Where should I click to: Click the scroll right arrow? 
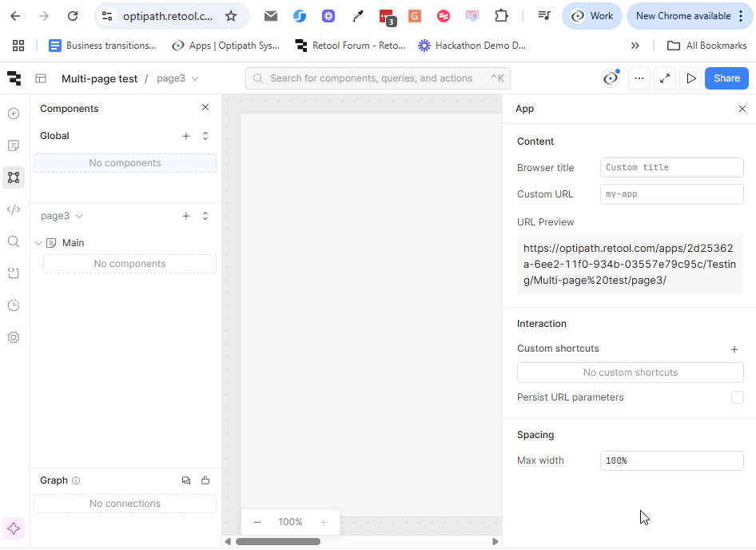coord(495,542)
